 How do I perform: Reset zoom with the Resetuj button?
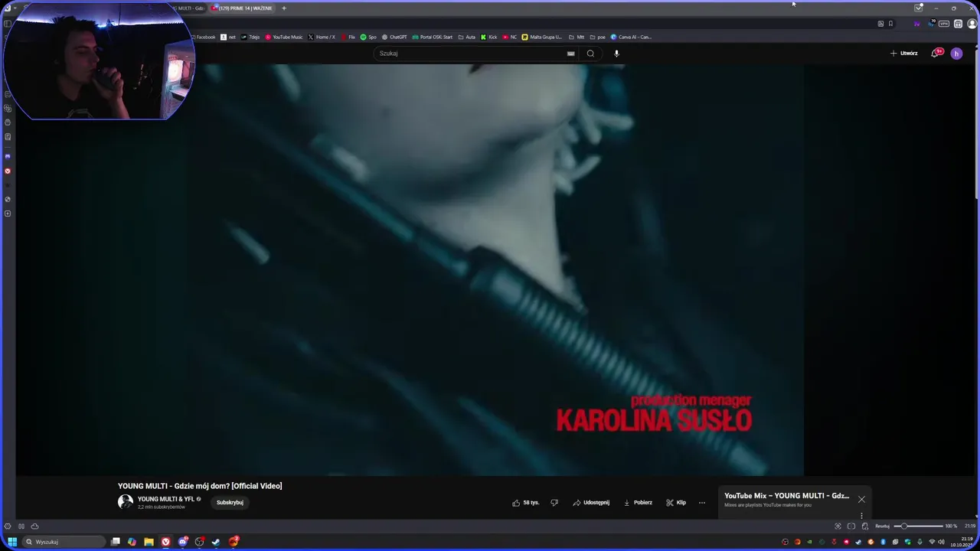tap(883, 527)
